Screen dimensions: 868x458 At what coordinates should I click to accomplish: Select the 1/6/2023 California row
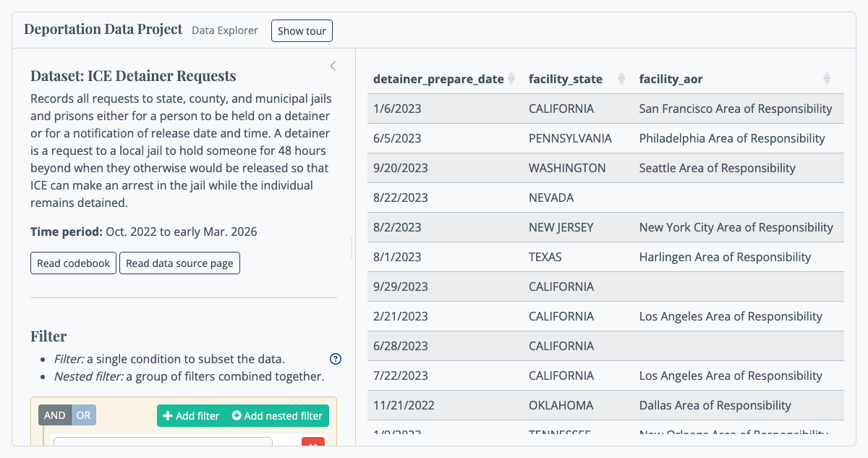[605, 109]
